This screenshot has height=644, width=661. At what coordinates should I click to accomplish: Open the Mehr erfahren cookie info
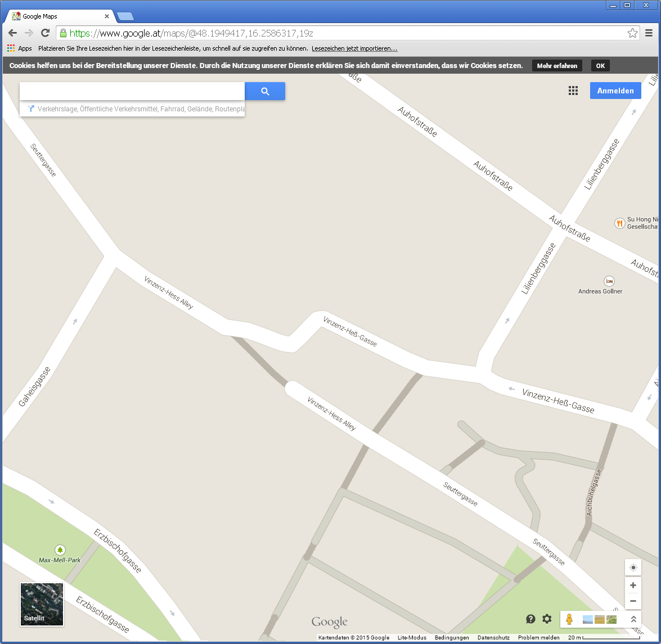point(557,66)
